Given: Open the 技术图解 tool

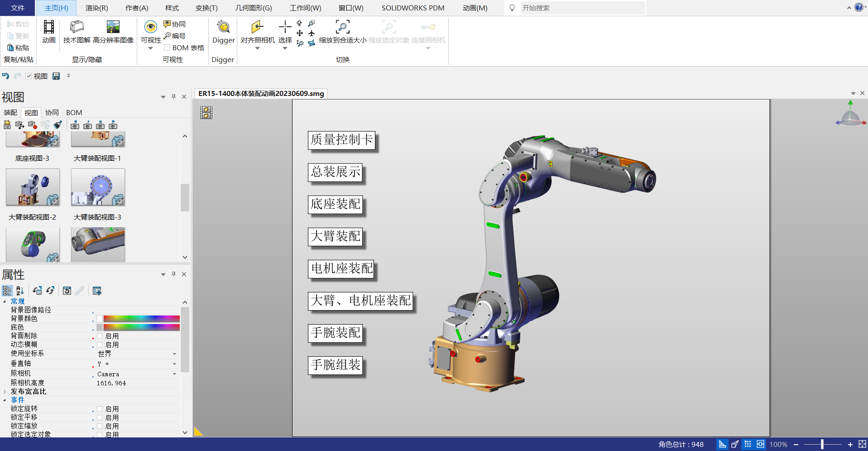Looking at the screenshot, I should (x=77, y=28).
